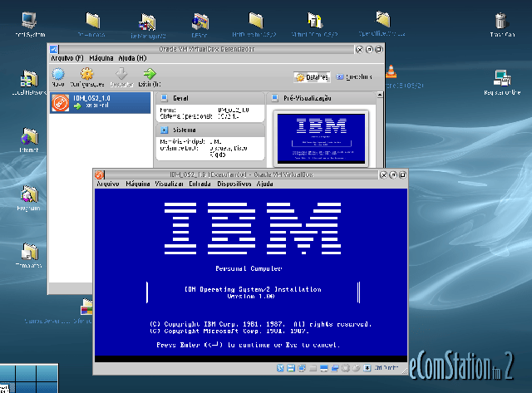Open Arquivo (F) menu in Gerenciador window
This screenshot has height=393, width=532.
tap(66, 58)
